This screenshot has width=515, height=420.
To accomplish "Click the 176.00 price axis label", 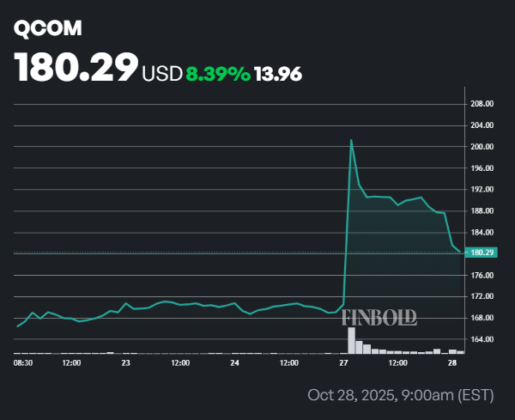I will (x=482, y=275).
